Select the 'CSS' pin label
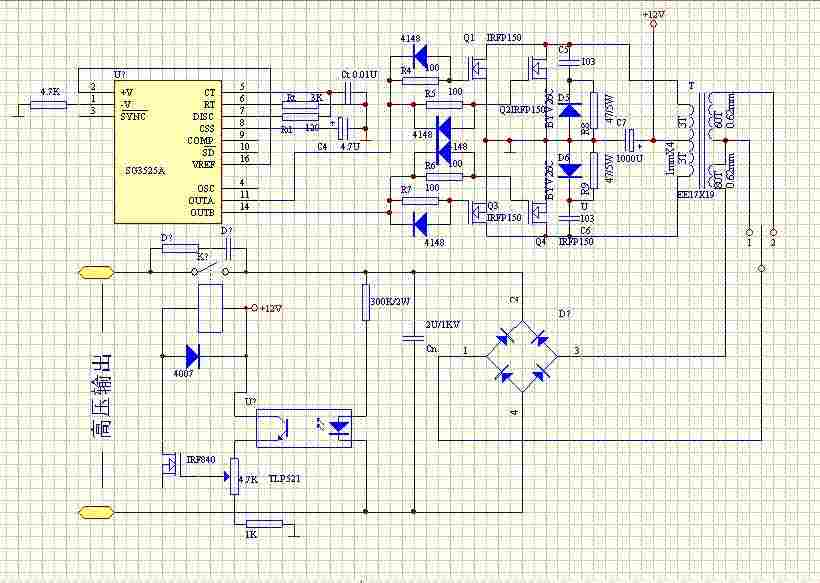The image size is (820, 583). pos(207,129)
